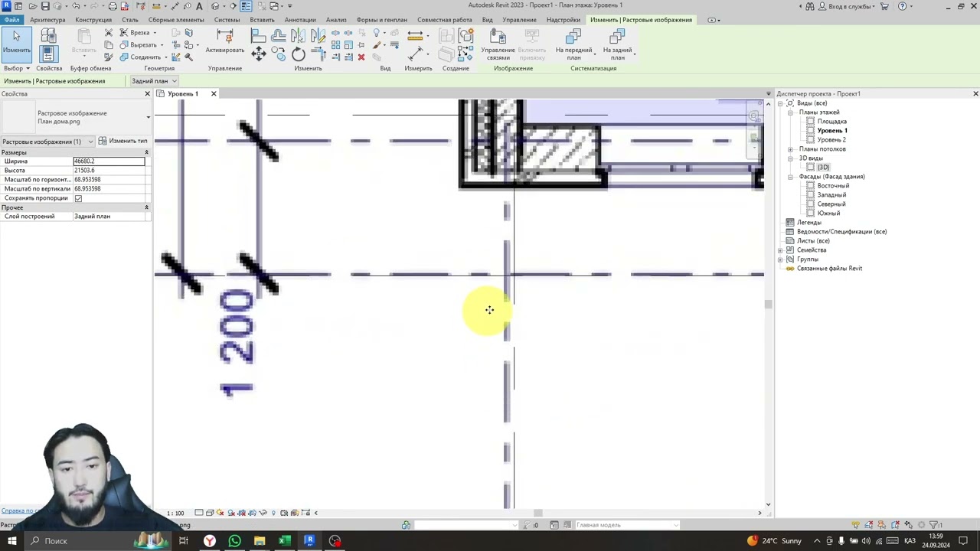Viewport: 980px width, 551px height.
Task: Click the Mirror pick axis icon
Action: pyautogui.click(x=299, y=35)
